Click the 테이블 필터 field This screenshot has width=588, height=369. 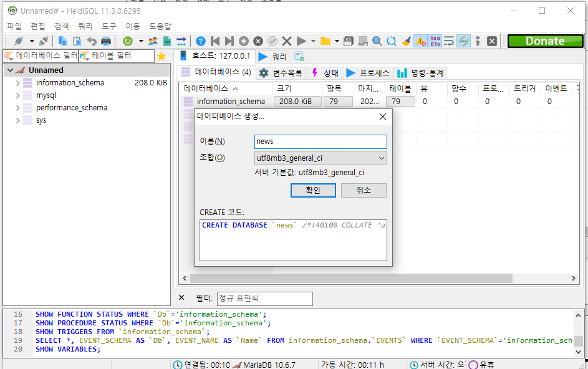[116, 56]
